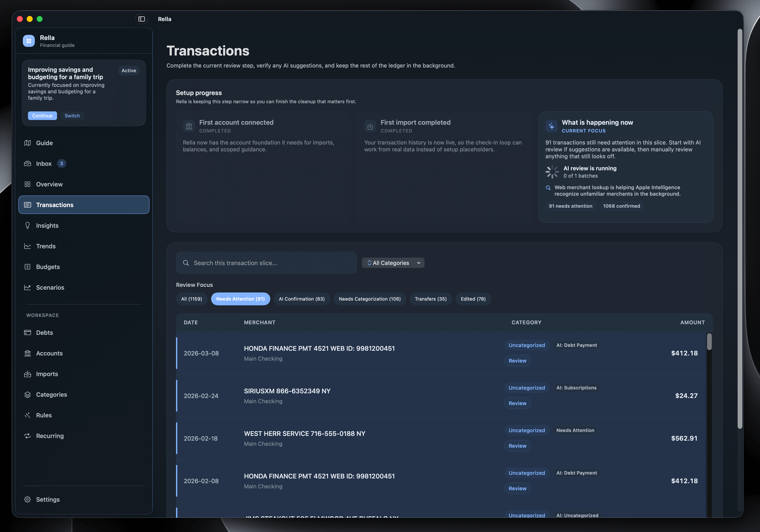This screenshot has height=532, width=760.
Task: Click the Rules wand icon
Action: pyautogui.click(x=28, y=415)
